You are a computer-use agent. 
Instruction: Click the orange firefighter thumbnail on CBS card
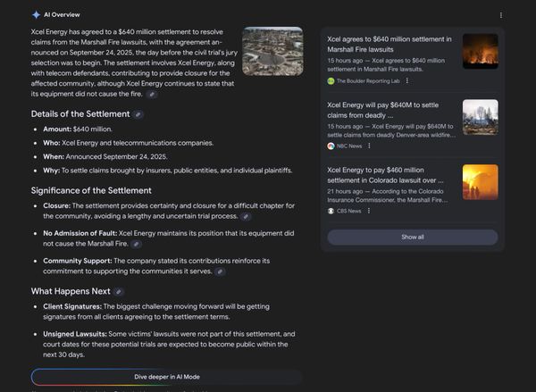click(x=480, y=181)
